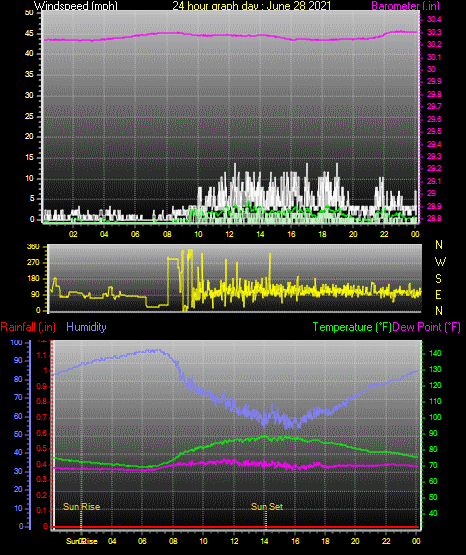The height and width of the screenshot is (555, 466).
Task: Click the humidity axis value 100
Action: pyautogui.click(x=16, y=342)
